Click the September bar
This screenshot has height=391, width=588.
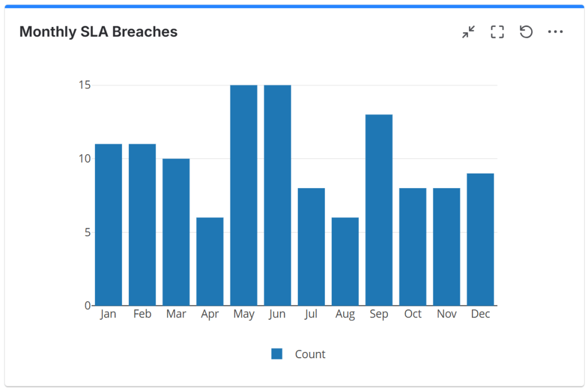point(379,210)
